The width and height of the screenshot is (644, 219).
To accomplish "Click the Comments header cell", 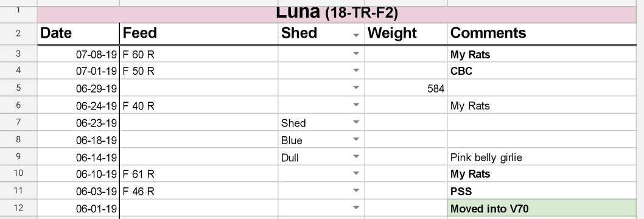I will click(x=541, y=33).
